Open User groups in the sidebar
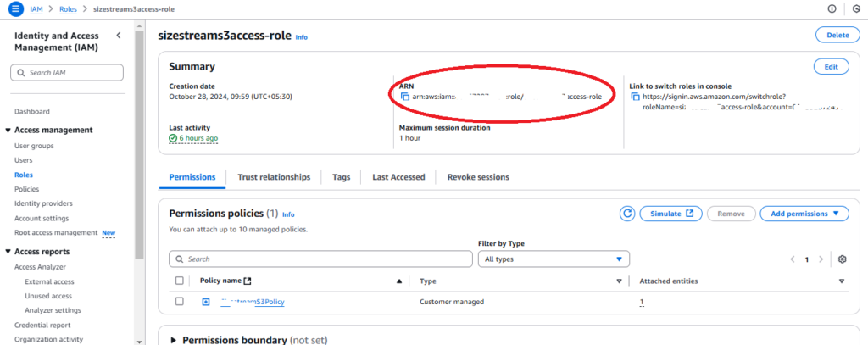This screenshot has width=868, height=345. pos(34,146)
